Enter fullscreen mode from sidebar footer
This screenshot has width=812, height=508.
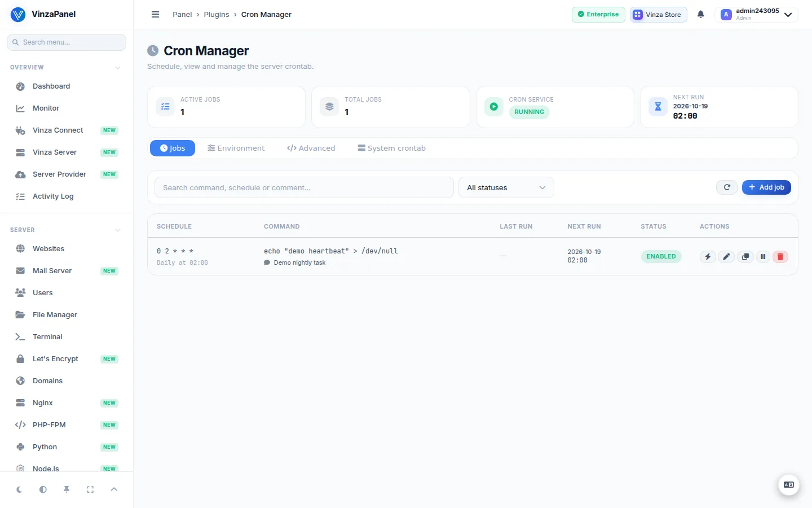pyautogui.click(x=90, y=490)
